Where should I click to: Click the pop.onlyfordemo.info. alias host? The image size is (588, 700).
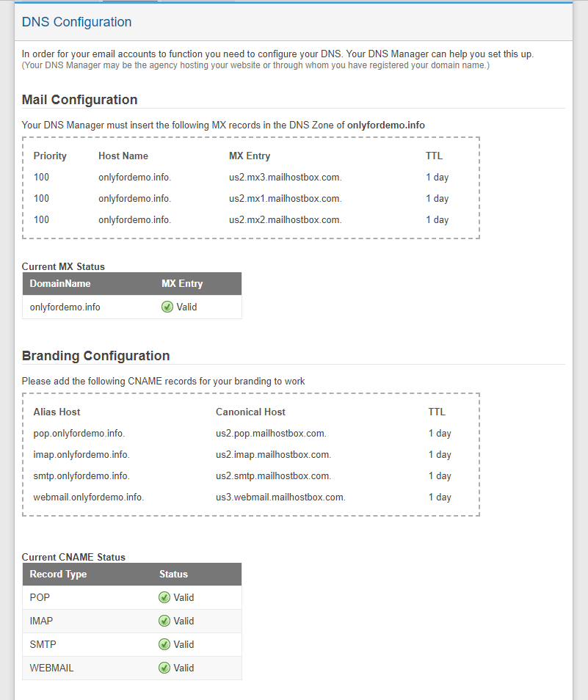pyautogui.click(x=79, y=434)
